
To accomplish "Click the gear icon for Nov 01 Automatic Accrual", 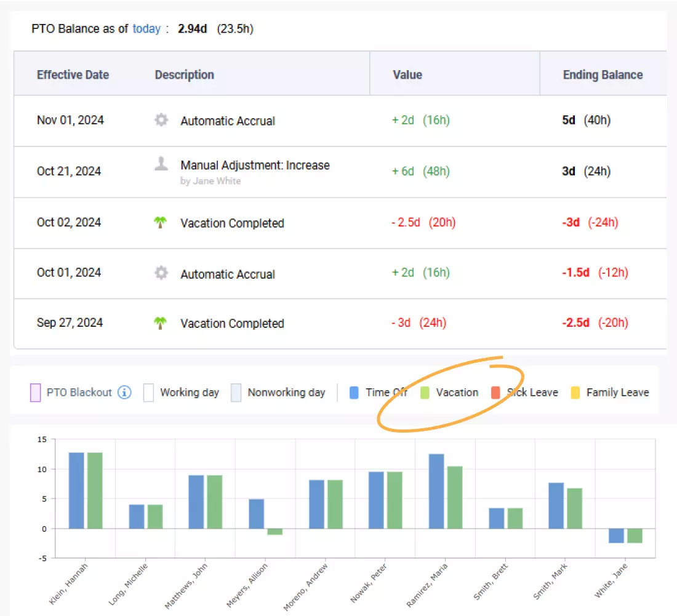I will click(x=161, y=120).
